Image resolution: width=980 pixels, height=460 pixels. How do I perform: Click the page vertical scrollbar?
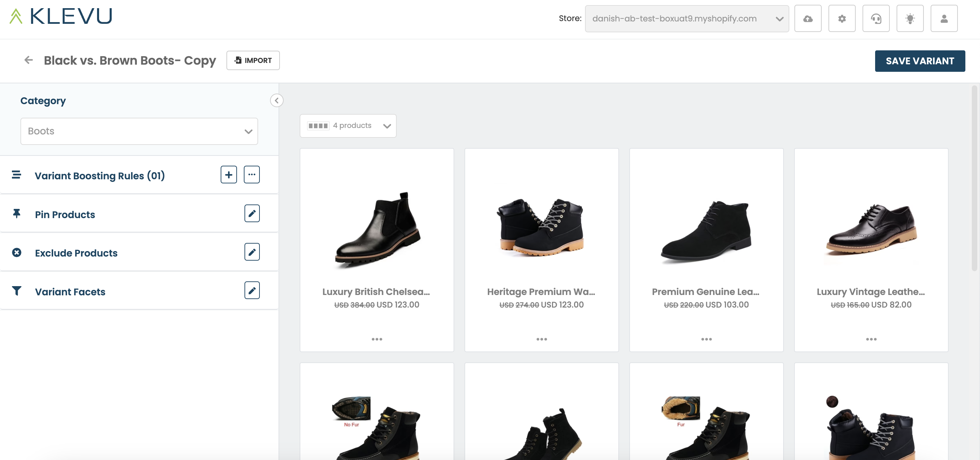[x=974, y=179]
